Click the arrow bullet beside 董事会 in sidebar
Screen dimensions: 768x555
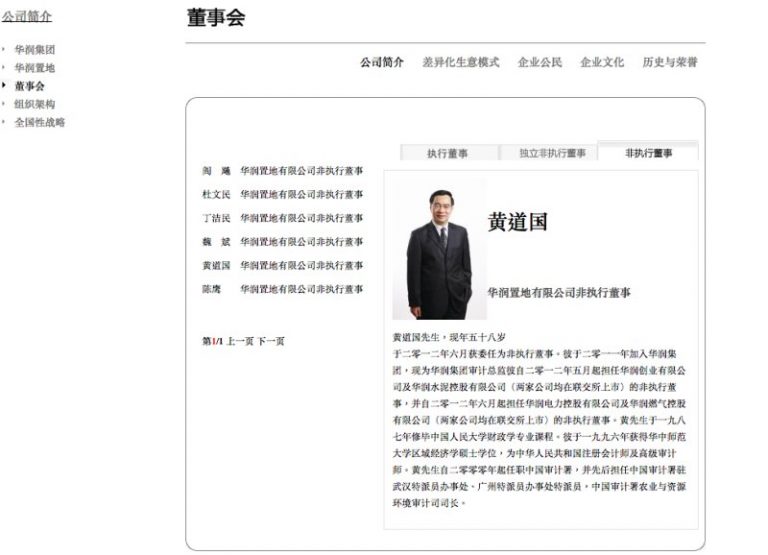click(4, 85)
